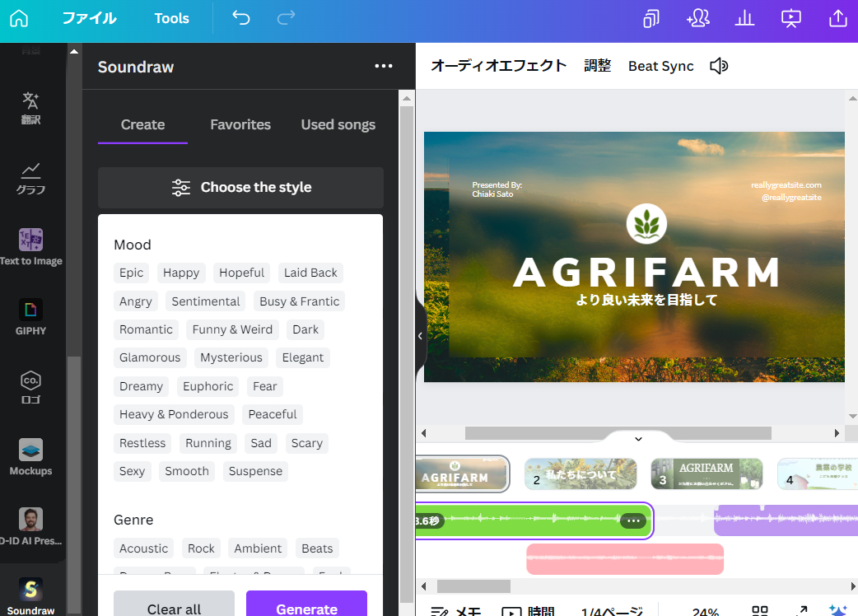Open the GIPHY app icon
Viewport: 858px width, 616px height.
click(x=30, y=317)
